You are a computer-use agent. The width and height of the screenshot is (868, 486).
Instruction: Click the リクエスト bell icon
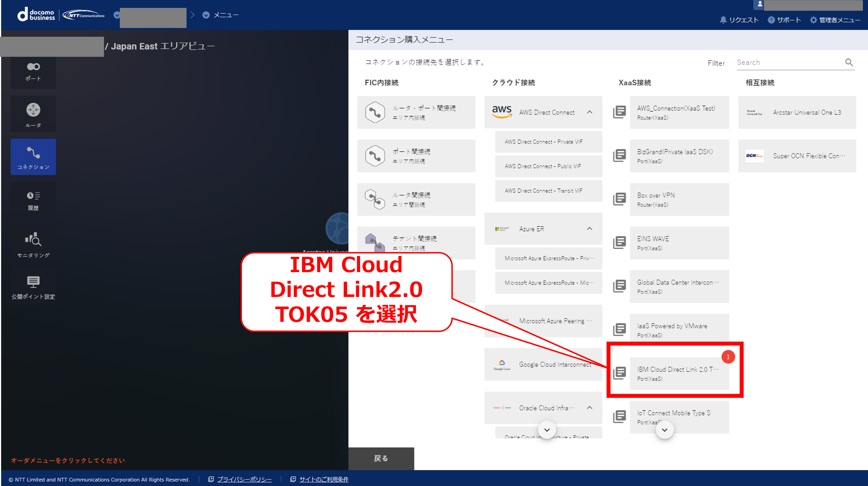coord(723,20)
